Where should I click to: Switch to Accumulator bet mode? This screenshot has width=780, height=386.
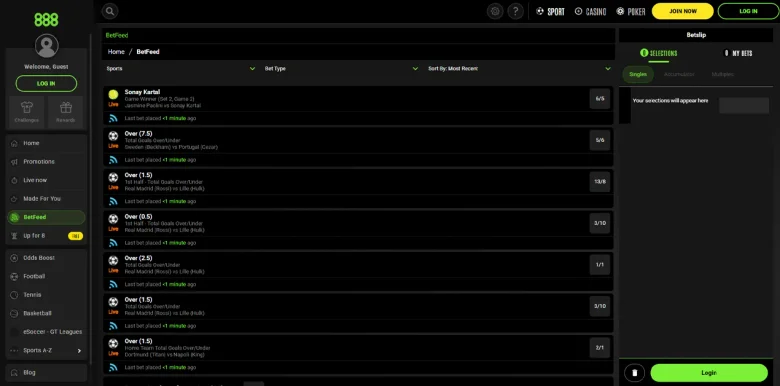(x=679, y=74)
